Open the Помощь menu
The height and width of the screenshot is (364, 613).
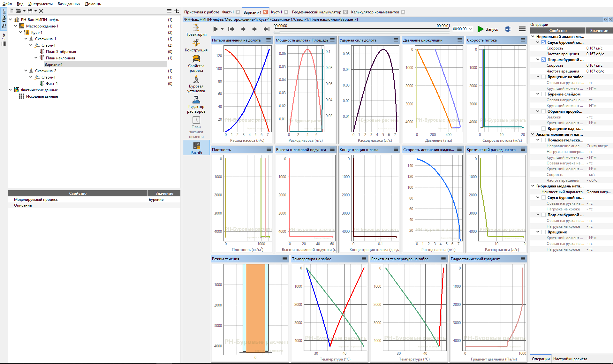[93, 4]
